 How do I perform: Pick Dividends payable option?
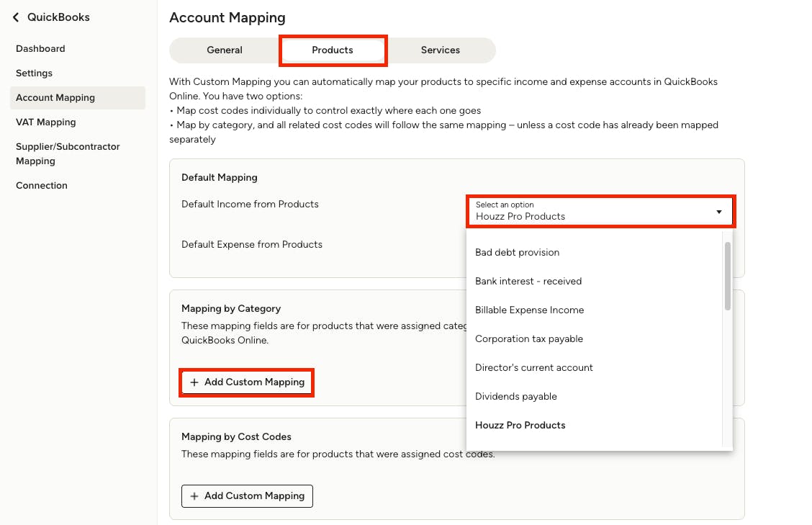pyautogui.click(x=594, y=397)
